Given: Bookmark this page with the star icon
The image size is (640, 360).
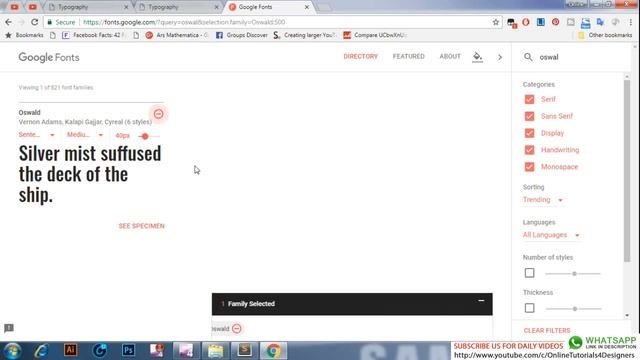Looking at the screenshot, I should [x=496, y=22].
